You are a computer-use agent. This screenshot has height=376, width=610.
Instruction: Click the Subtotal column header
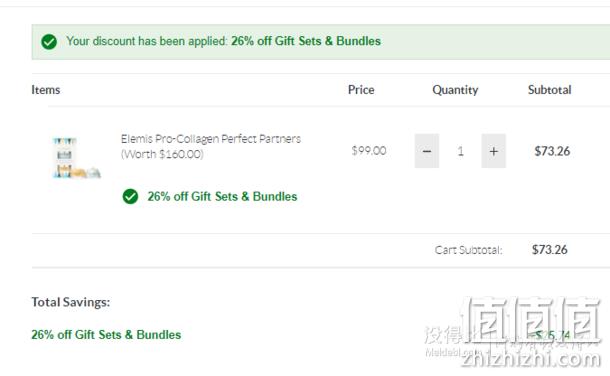pos(550,90)
